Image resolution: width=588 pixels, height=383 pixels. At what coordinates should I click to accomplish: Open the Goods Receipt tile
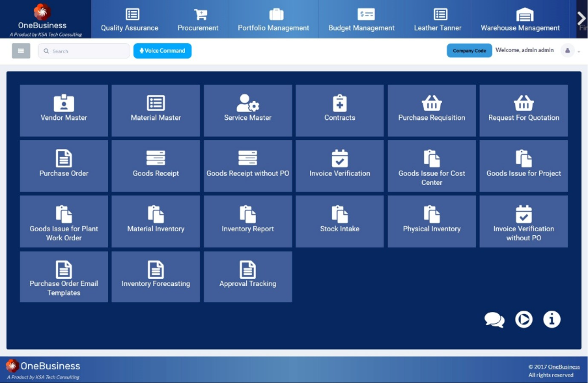click(156, 166)
